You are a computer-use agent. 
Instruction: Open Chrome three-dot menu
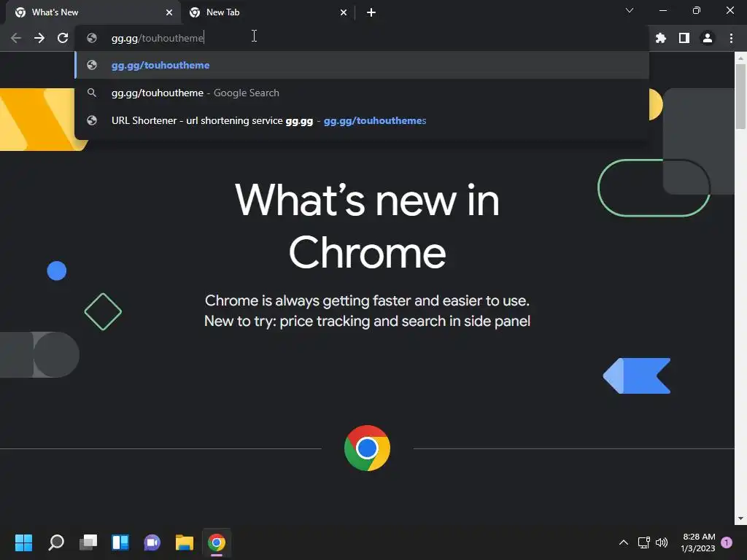(x=731, y=38)
